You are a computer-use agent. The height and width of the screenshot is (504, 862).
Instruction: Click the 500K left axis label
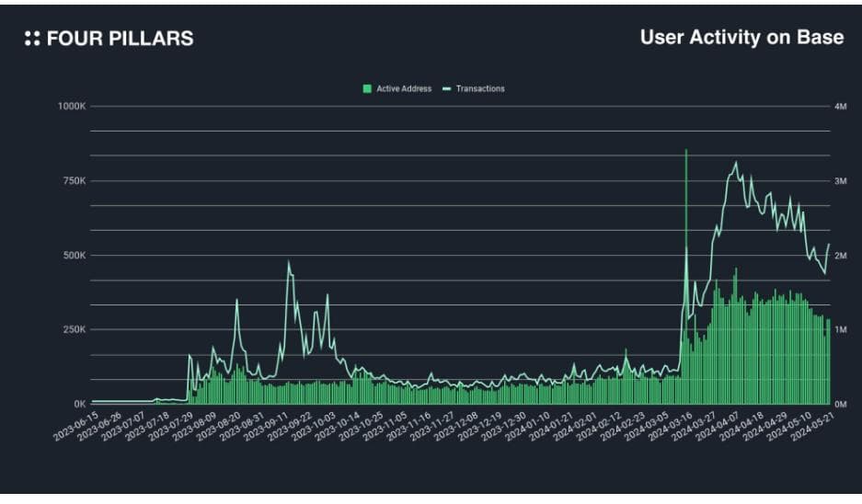click(x=73, y=256)
